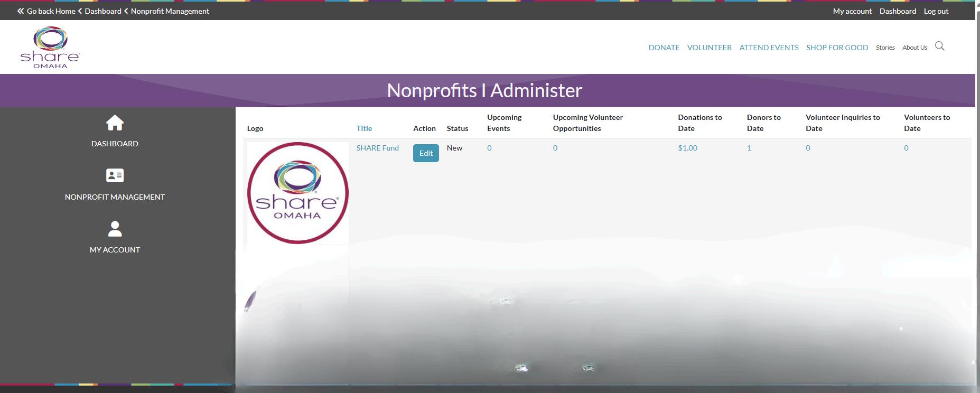
Task: Open My account in top bar
Action: (x=852, y=11)
